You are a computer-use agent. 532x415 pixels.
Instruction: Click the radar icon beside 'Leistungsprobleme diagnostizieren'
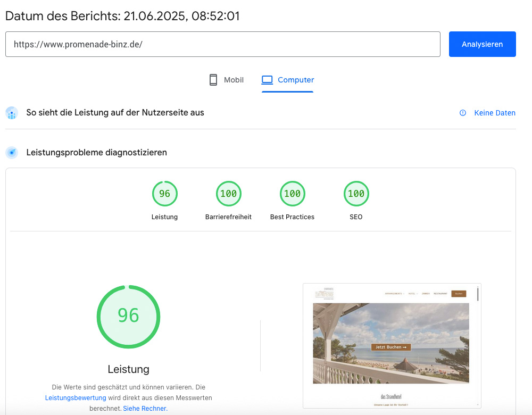click(12, 153)
